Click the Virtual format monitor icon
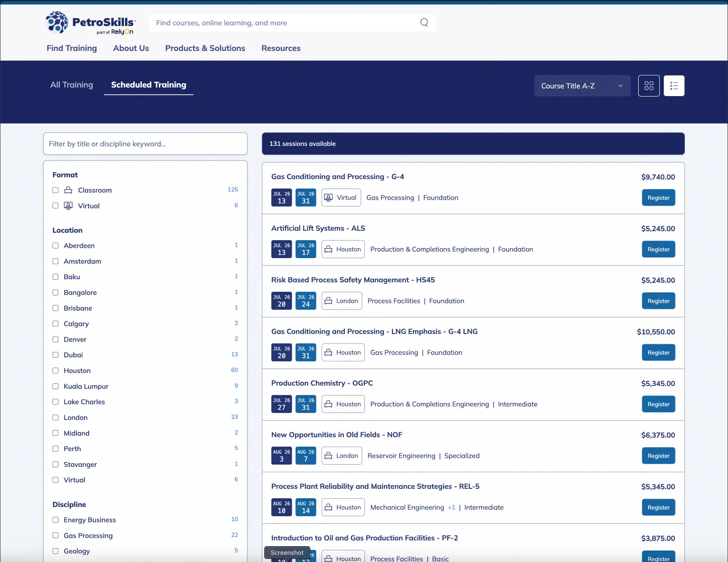The width and height of the screenshot is (728, 562). pos(68,206)
